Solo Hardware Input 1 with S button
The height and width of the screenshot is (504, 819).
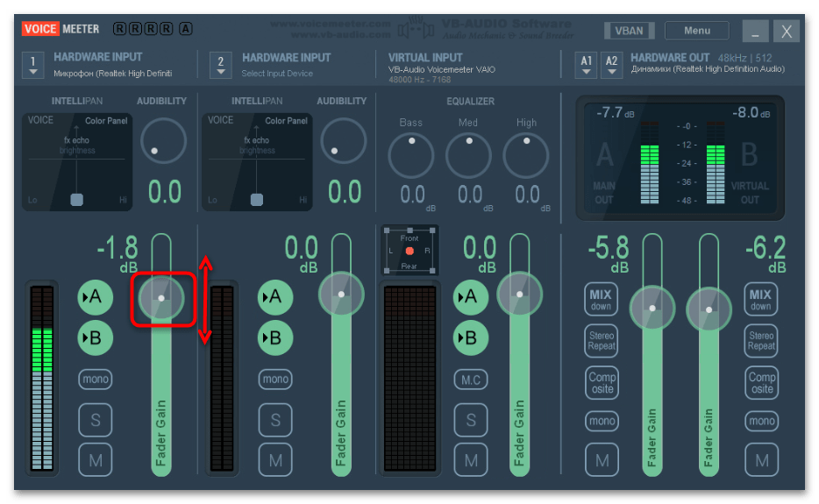point(95,420)
